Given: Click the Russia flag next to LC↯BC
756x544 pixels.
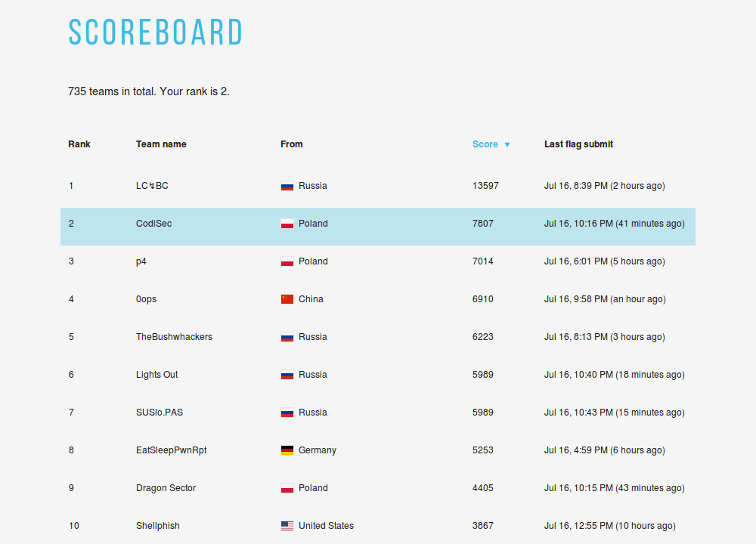Looking at the screenshot, I should click(x=287, y=186).
